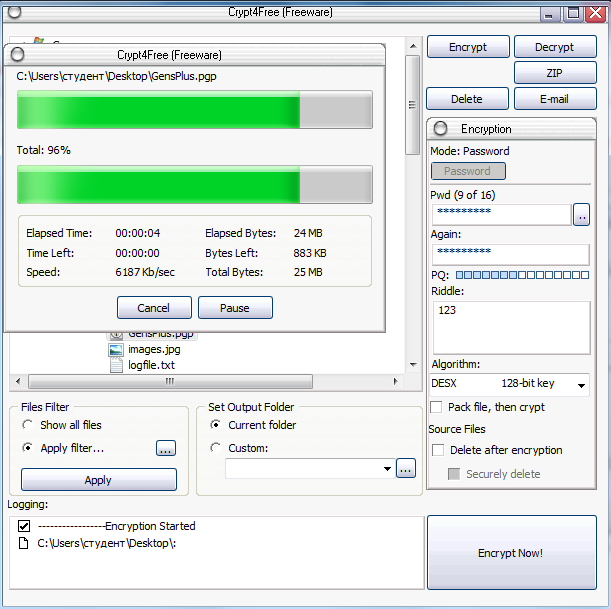
Task: Click the file progress bar
Action: tap(195, 109)
